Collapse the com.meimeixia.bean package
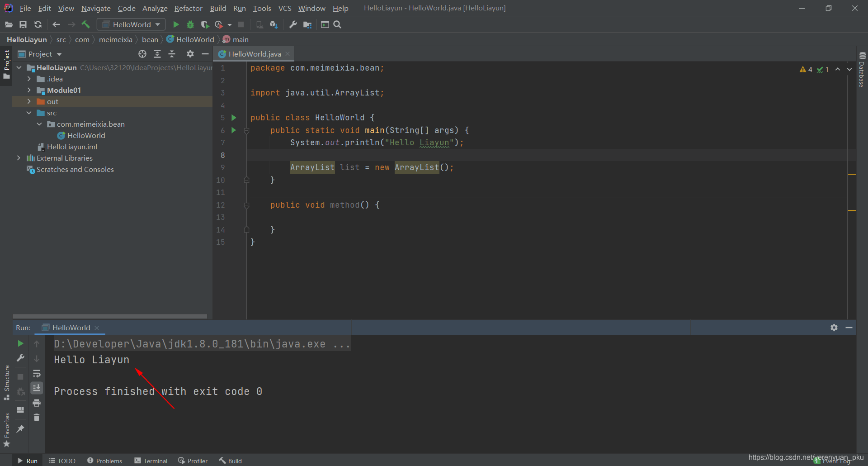 (x=39, y=124)
